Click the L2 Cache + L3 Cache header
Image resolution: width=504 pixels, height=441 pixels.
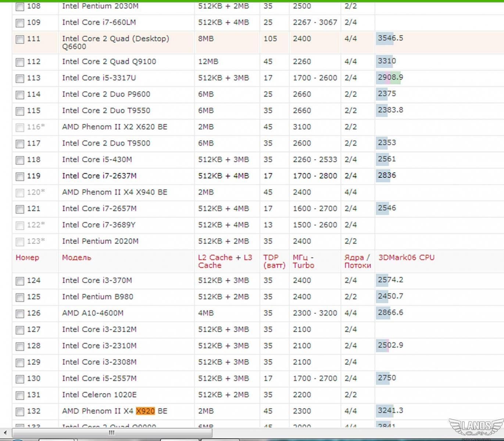coord(225,261)
